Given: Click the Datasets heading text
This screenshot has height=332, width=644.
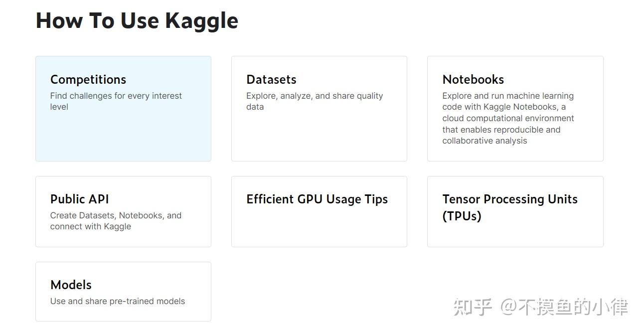Looking at the screenshot, I should (271, 80).
